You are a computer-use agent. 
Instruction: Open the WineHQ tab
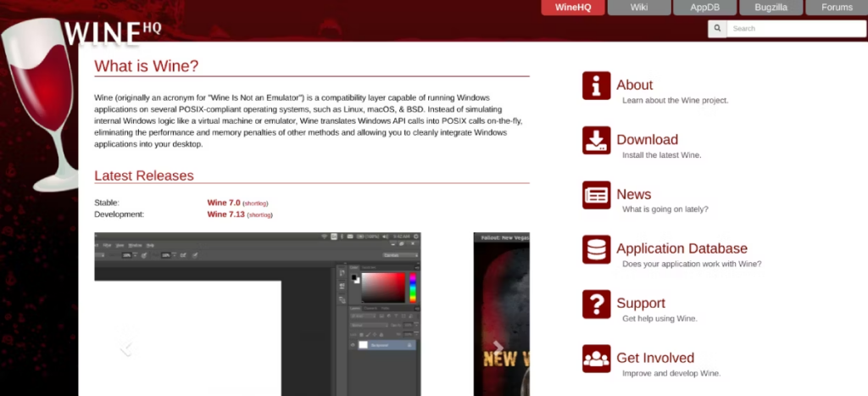pyautogui.click(x=573, y=7)
